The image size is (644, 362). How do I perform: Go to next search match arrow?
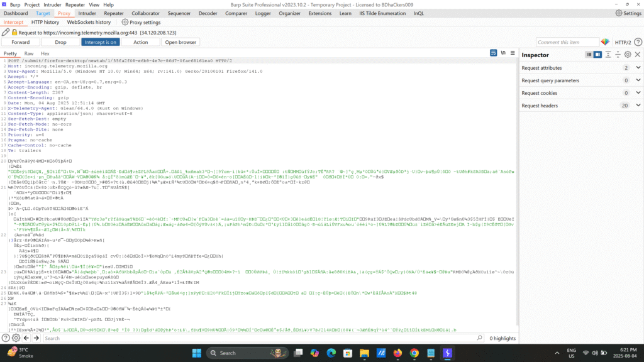click(36, 337)
